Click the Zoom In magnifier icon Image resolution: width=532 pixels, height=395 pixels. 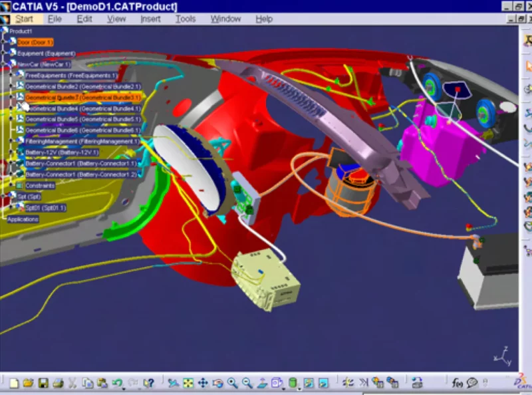tap(232, 383)
